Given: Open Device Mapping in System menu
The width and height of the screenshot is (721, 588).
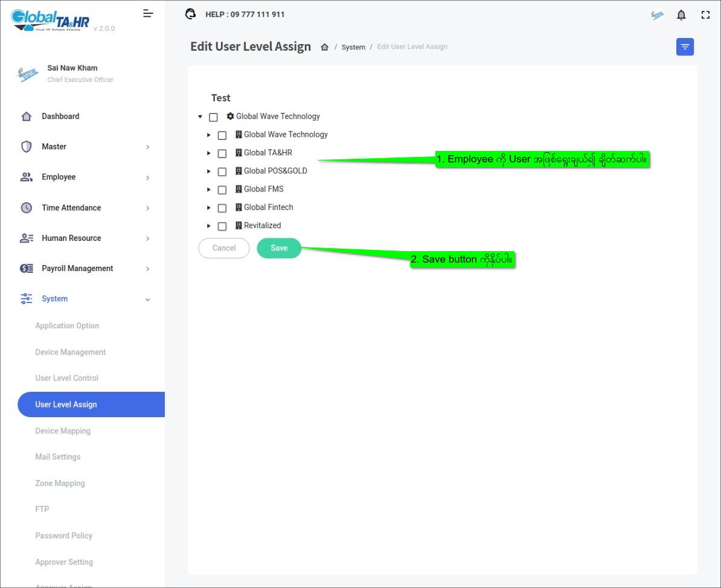Looking at the screenshot, I should click(x=63, y=431).
